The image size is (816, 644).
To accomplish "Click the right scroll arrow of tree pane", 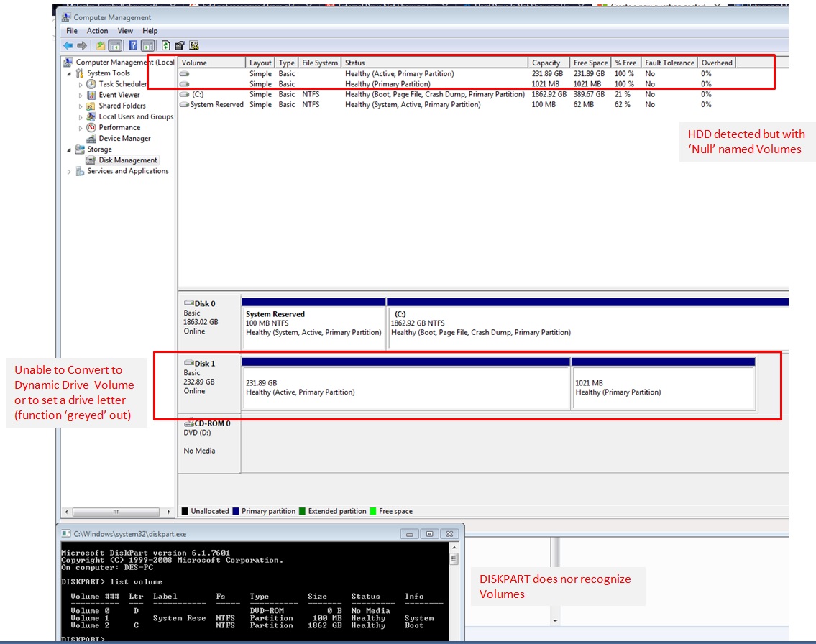I will coord(169,512).
